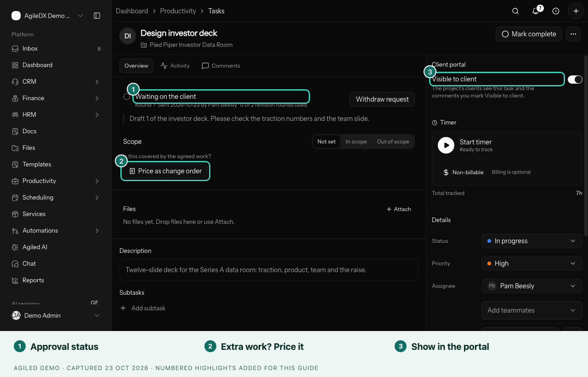Screen dimensions: 588x377
Task: Open the AgileDX Demo workspace switcher
Action: coord(47,16)
